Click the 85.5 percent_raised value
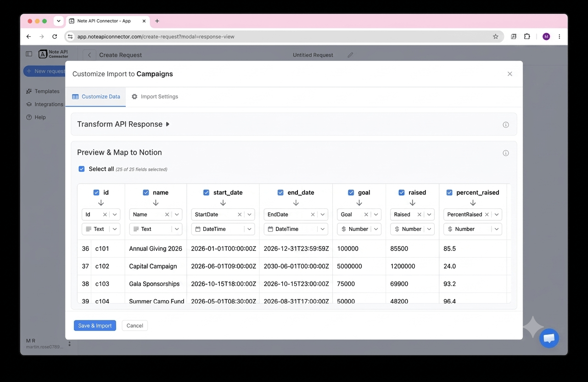Viewport: 588px width, 382px height. [x=450, y=249]
